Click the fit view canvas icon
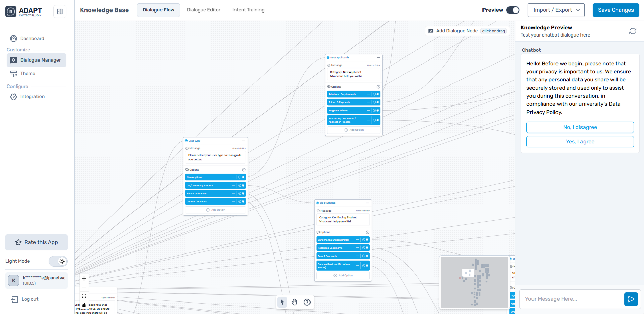 84,296
